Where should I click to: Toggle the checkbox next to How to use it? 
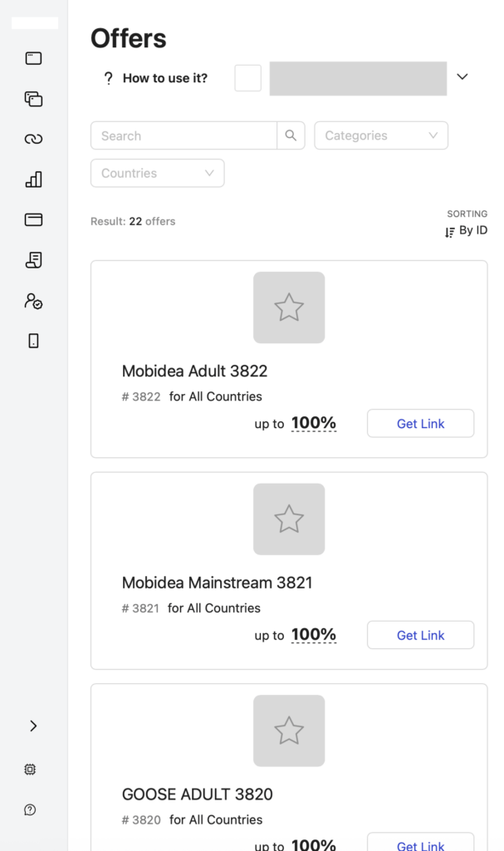[x=248, y=78]
